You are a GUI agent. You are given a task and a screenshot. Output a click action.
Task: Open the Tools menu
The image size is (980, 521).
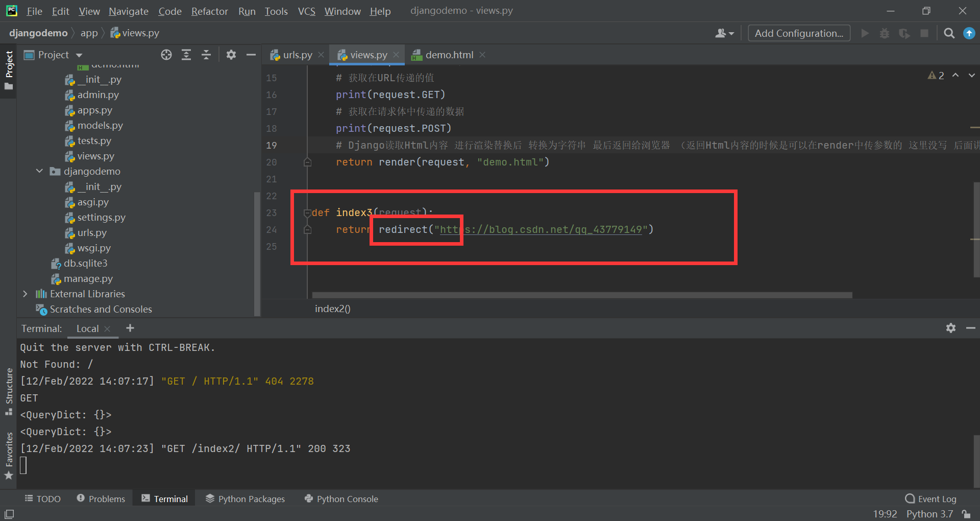(x=276, y=11)
